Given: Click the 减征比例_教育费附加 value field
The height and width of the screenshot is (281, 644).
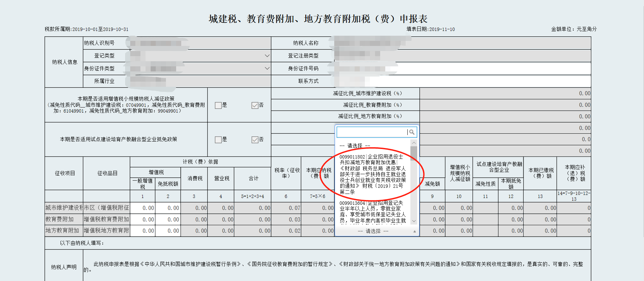Looking at the screenshot, I should pyautogui.click(x=505, y=105).
